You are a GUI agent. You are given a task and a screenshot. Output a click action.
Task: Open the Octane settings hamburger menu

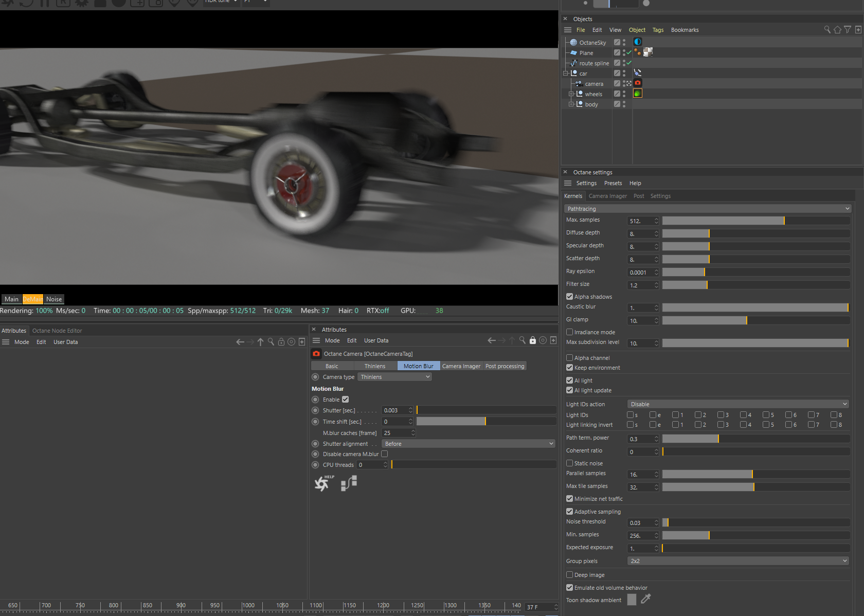pos(568,183)
